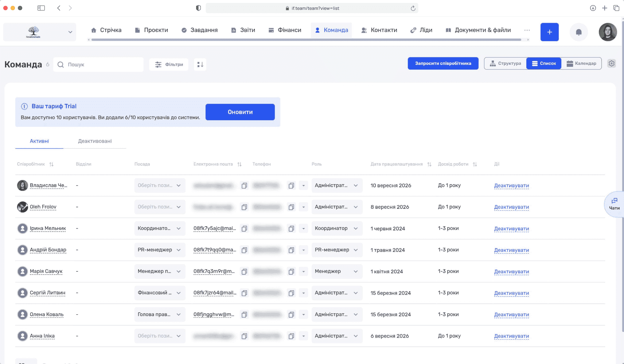This screenshot has width=624, height=364.
Task: Copy Ірина Мельник's email address
Action: [x=244, y=228]
